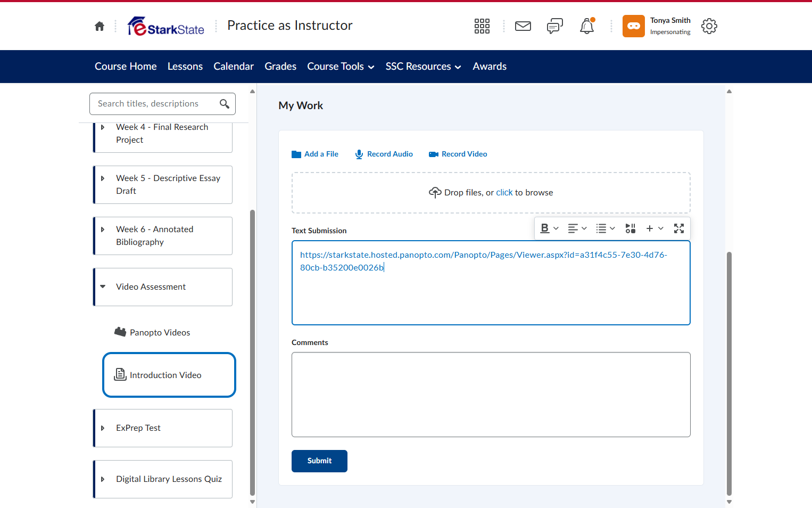
Task: Open text alignment options
Action: 577,228
